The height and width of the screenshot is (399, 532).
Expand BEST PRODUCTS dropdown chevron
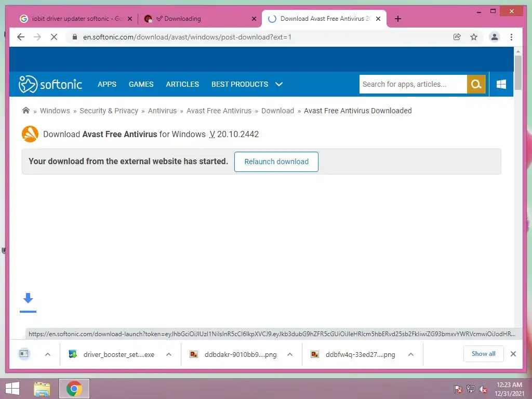[x=279, y=84]
